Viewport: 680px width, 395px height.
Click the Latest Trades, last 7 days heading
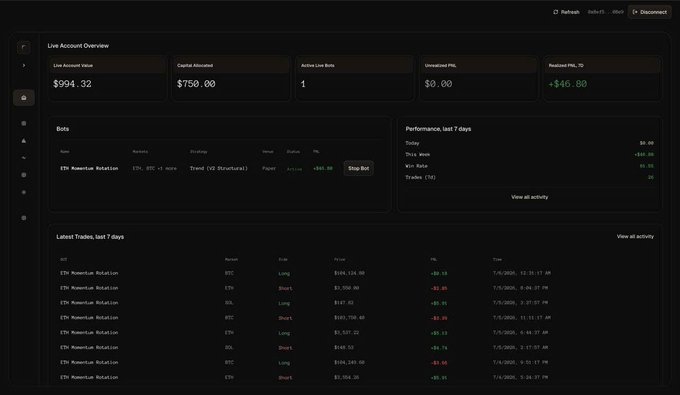pos(90,237)
